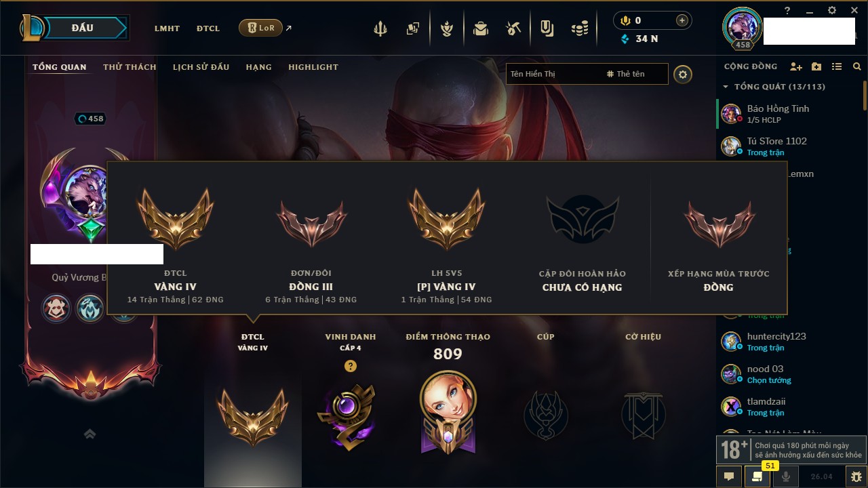This screenshot has width=868, height=488.
Task: Toggle the friends list view options icon
Action: point(837,66)
